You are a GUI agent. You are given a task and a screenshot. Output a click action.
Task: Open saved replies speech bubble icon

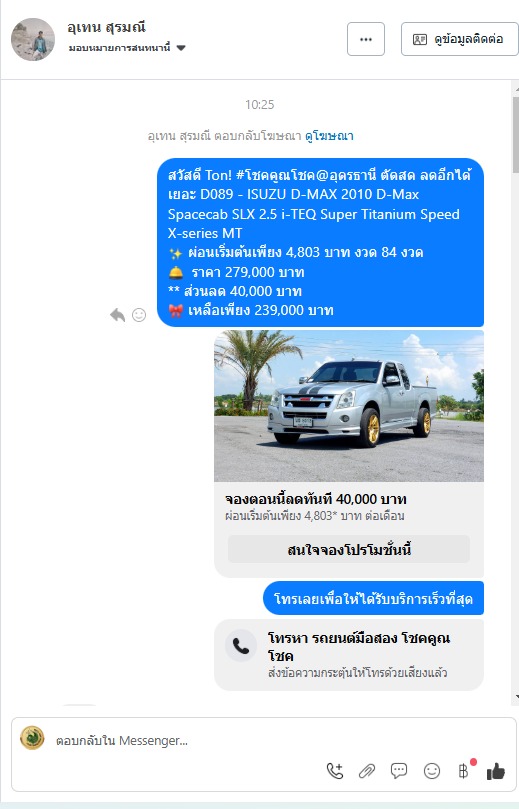[399, 771]
